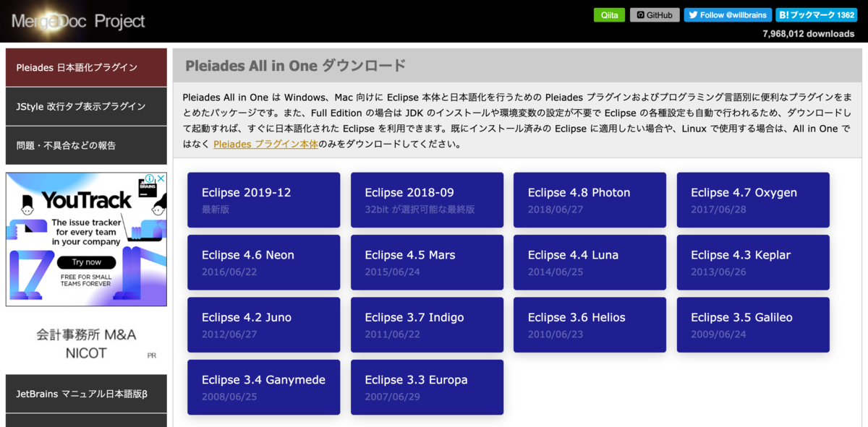868x427 pixels.
Task: Open the GitHub button
Action: click(655, 14)
